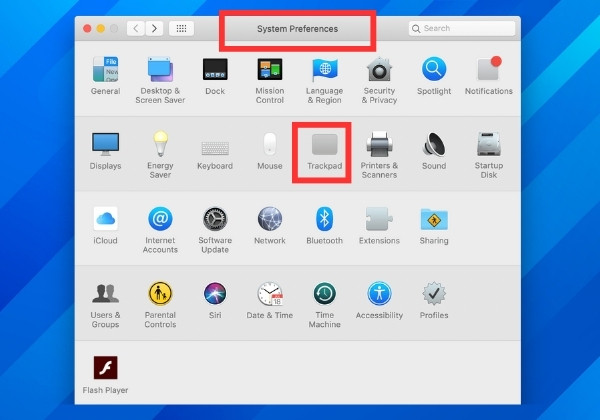Viewport: 600px width, 420px height.
Task: Open the Displays pane
Action: 105,151
